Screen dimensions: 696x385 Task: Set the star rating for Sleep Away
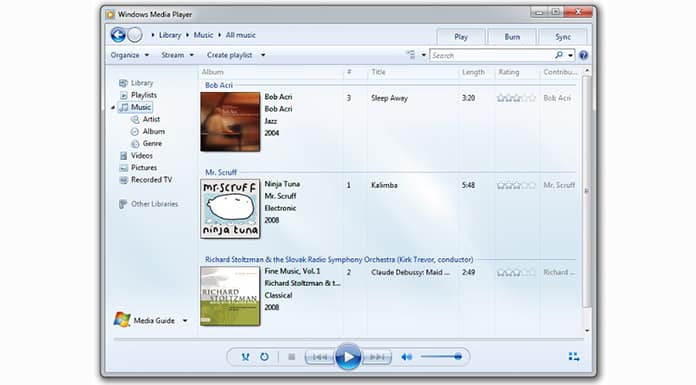(x=516, y=98)
